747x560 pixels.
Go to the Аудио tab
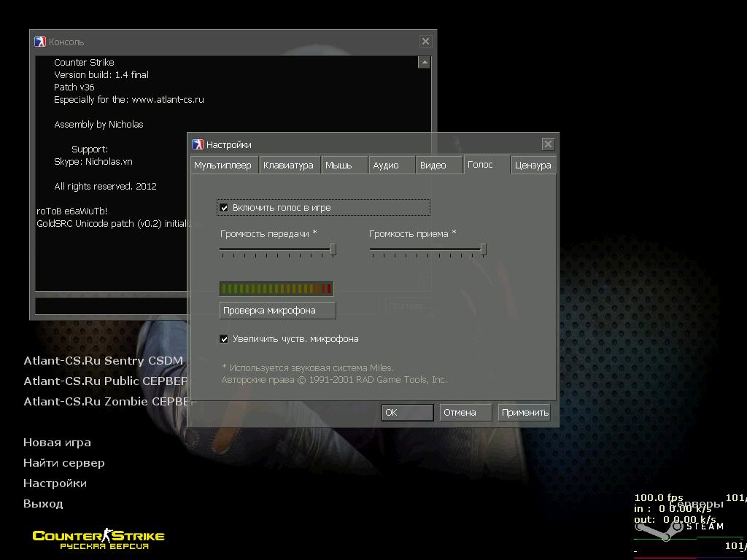coord(391,166)
